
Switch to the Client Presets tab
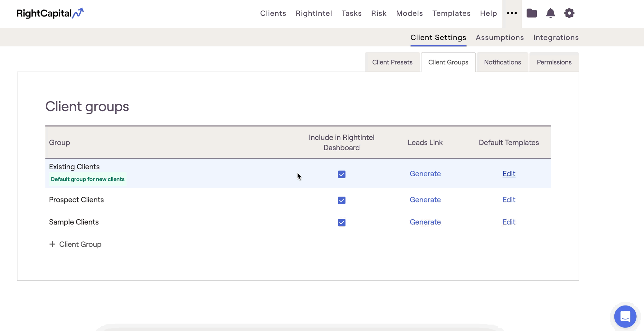pyautogui.click(x=392, y=62)
